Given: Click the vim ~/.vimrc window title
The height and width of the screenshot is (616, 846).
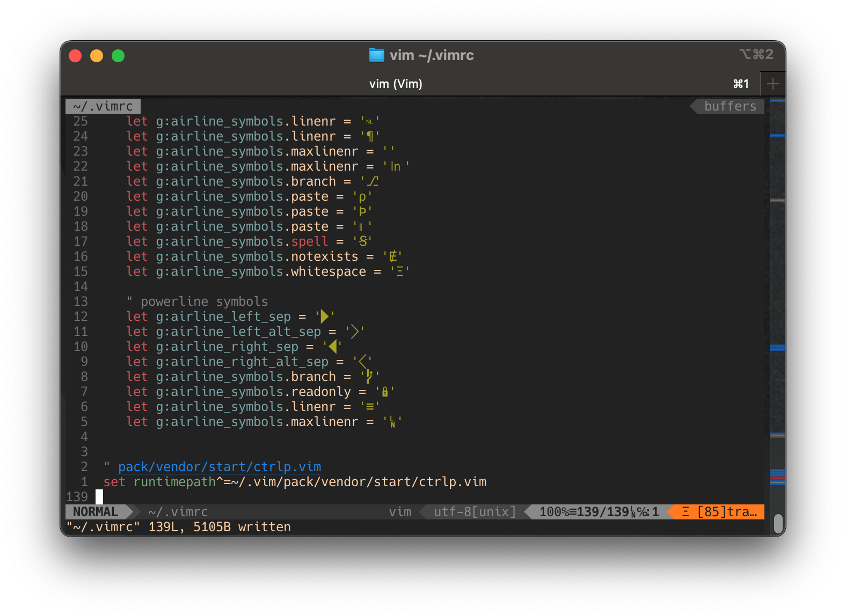Looking at the screenshot, I should pos(432,55).
